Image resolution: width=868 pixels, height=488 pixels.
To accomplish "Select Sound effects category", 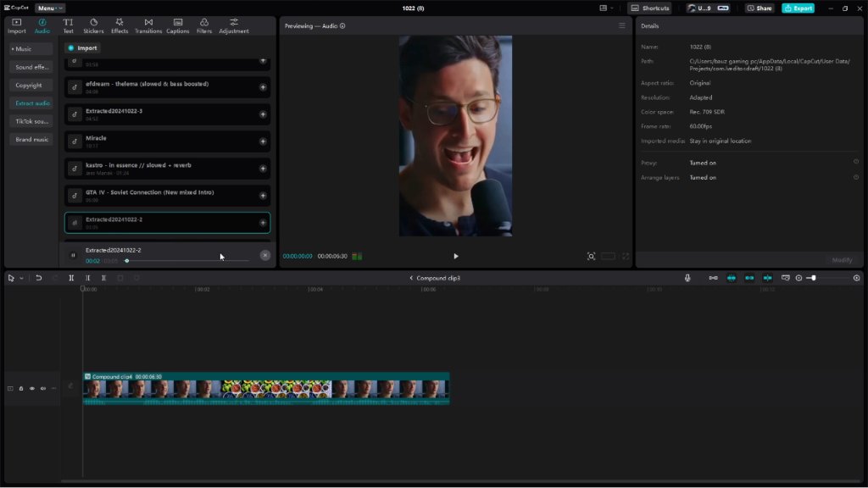I will pos(31,67).
